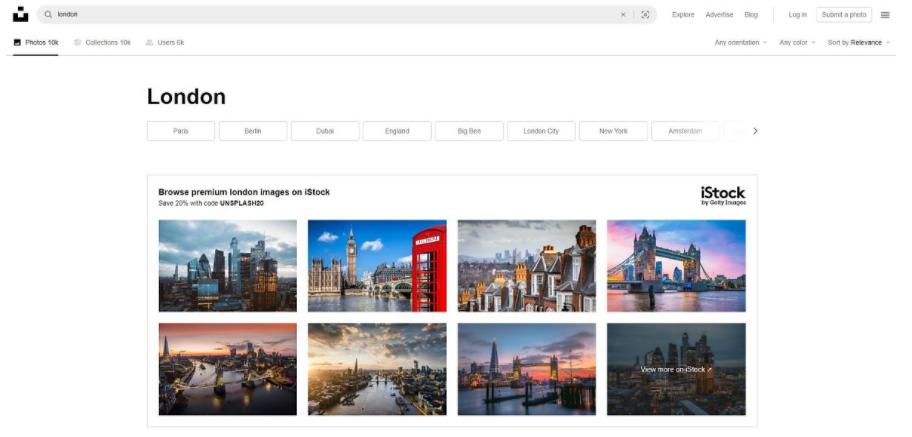Open the red phone booth photo
Viewport: 912px width, 437px height.
click(x=377, y=266)
